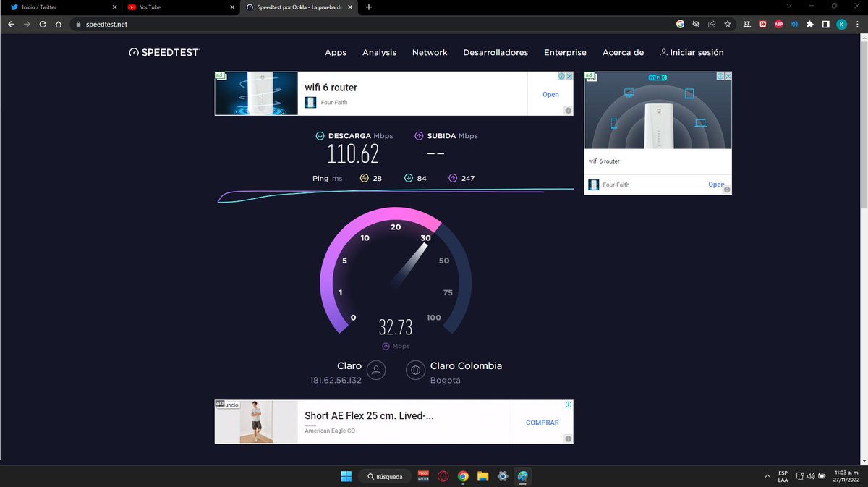Go back with browser back arrow
This screenshot has width=868, height=487.
click(11, 24)
